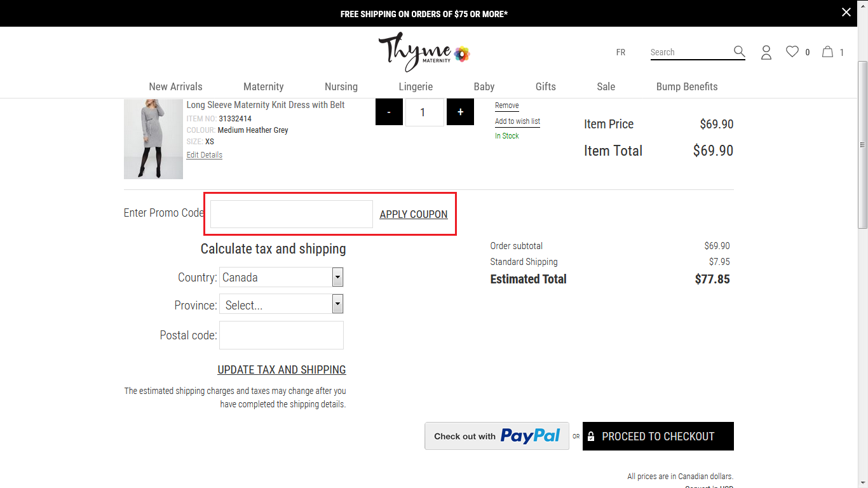Open the Nursing menu
Screen dimensions: 868x488
click(x=341, y=86)
